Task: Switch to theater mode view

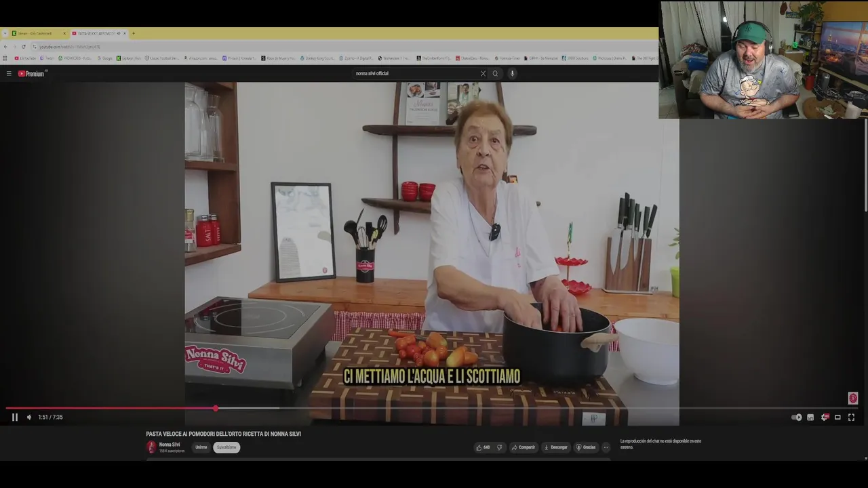Action: pyautogui.click(x=837, y=418)
